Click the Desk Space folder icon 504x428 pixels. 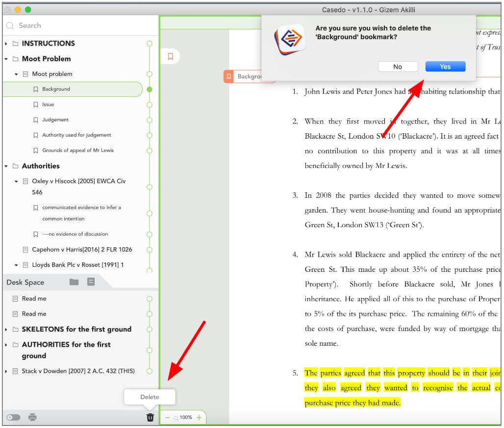[x=74, y=282]
